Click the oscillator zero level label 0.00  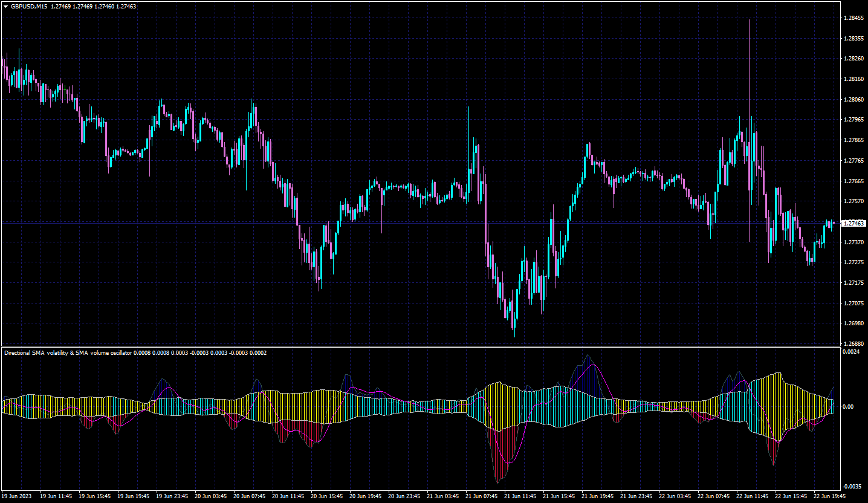tap(849, 407)
